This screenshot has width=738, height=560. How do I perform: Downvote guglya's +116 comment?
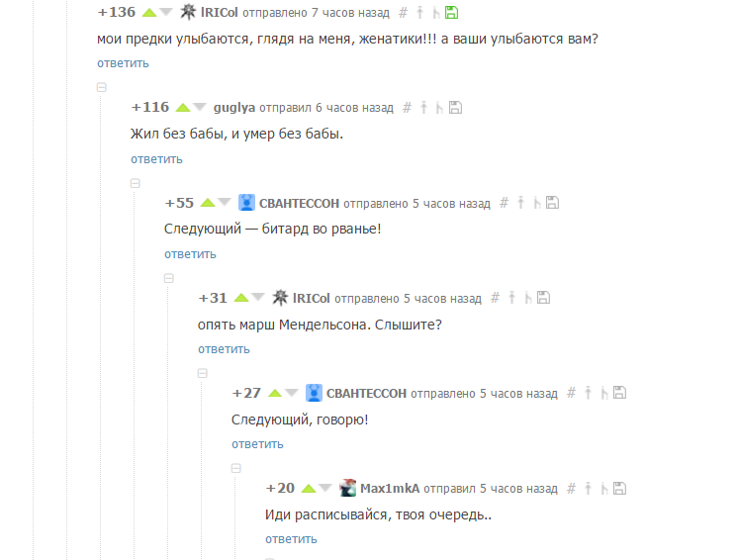200,107
